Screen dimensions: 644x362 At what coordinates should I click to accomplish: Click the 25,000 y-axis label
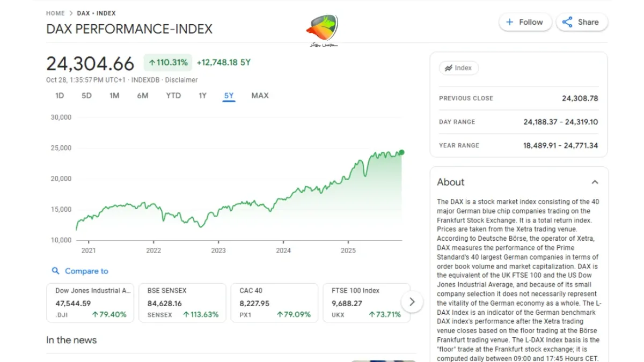[61, 148]
